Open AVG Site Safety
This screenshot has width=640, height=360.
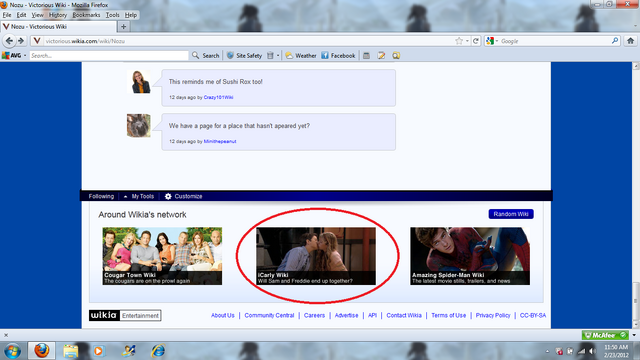tap(244, 56)
